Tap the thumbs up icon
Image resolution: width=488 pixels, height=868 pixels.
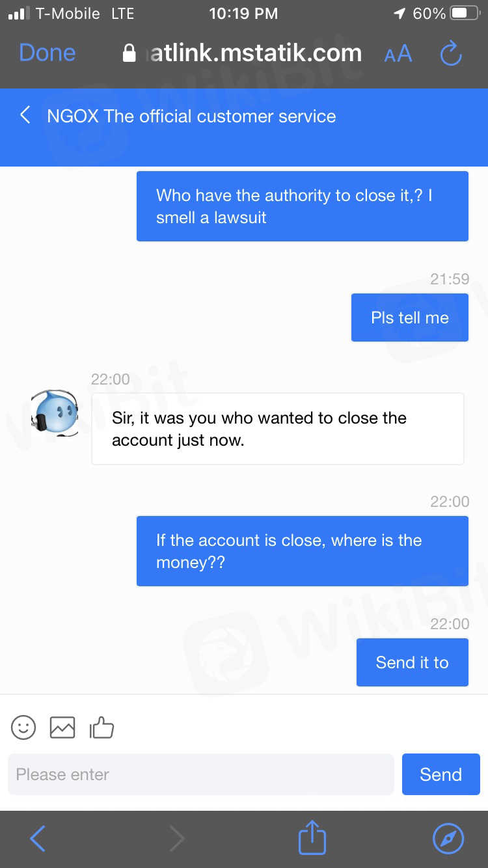(x=102, y=727)
